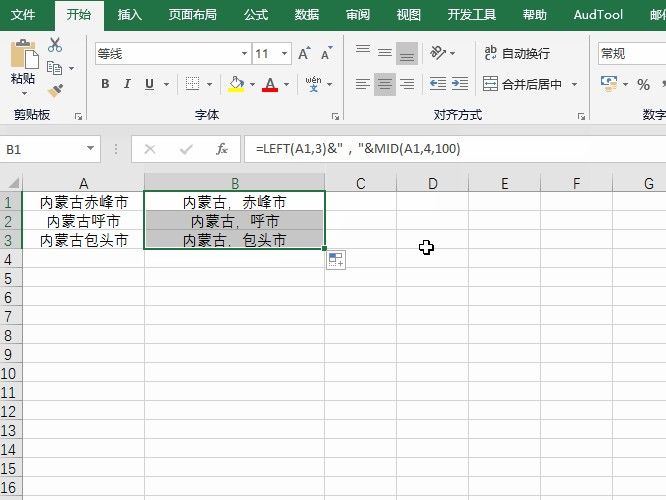Switch to the 插入 tab
This screenshot has width=666, height=500.
pyautogui.click(x=130, y=15)
